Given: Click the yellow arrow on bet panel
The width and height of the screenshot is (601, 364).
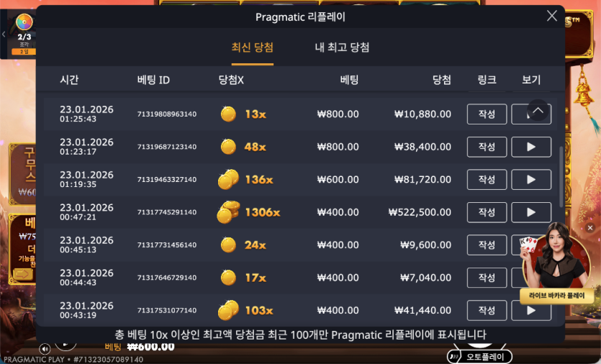Looking at the screenshot, I should coord(22,274).
